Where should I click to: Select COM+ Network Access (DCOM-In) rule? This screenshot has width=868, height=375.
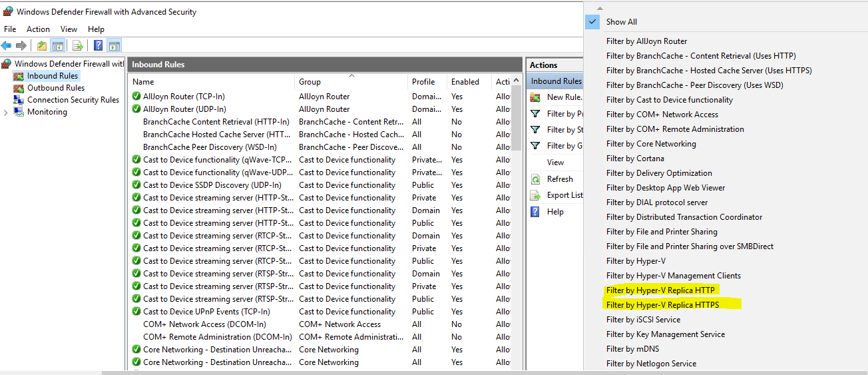point(205,324)
